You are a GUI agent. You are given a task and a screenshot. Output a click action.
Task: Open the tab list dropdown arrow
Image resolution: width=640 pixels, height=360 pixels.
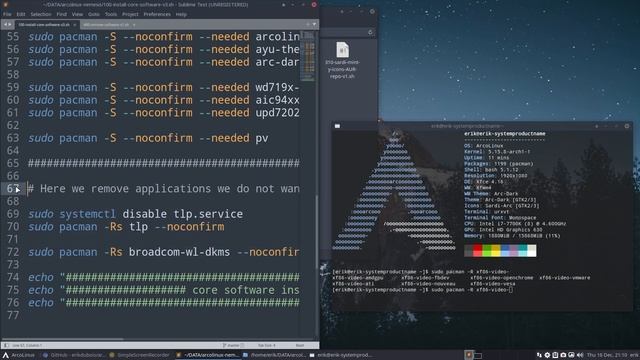pos(314,24)
